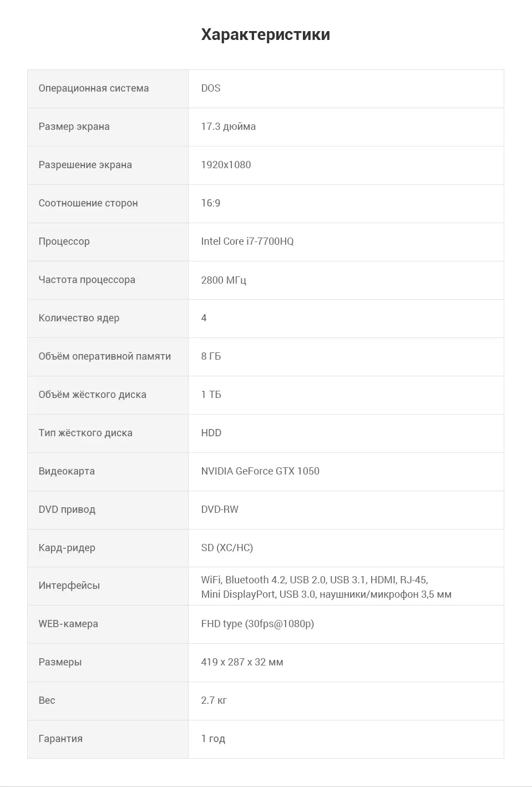This screenshot has width=532, height=787.
Task: Click the 1920x1080 resolution value
Action: point(226,165)
